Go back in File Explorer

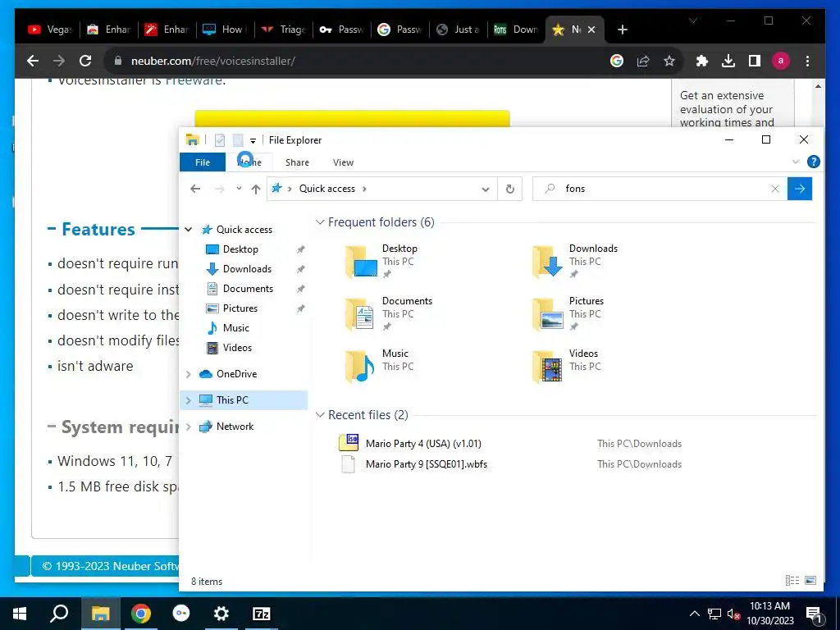[195, 189]
